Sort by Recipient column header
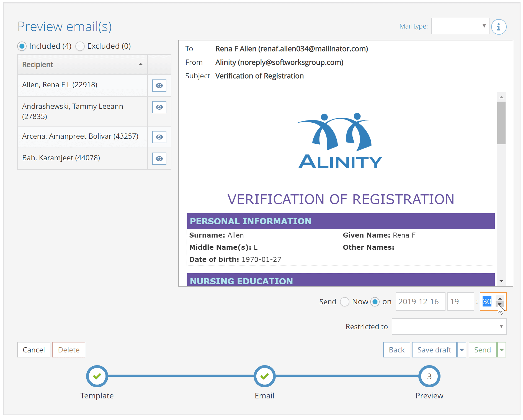The width and height of the screenshot is (523, 420). pyautogui.click(x=82, y=65)
